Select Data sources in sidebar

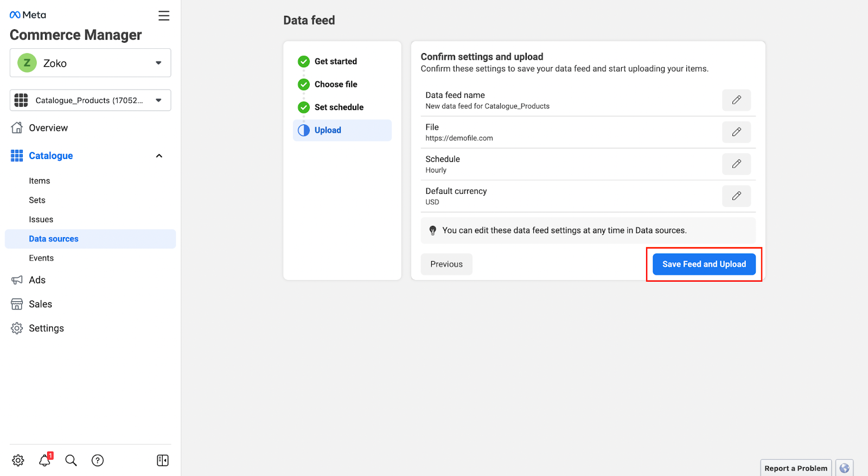[x=90, y=239]
